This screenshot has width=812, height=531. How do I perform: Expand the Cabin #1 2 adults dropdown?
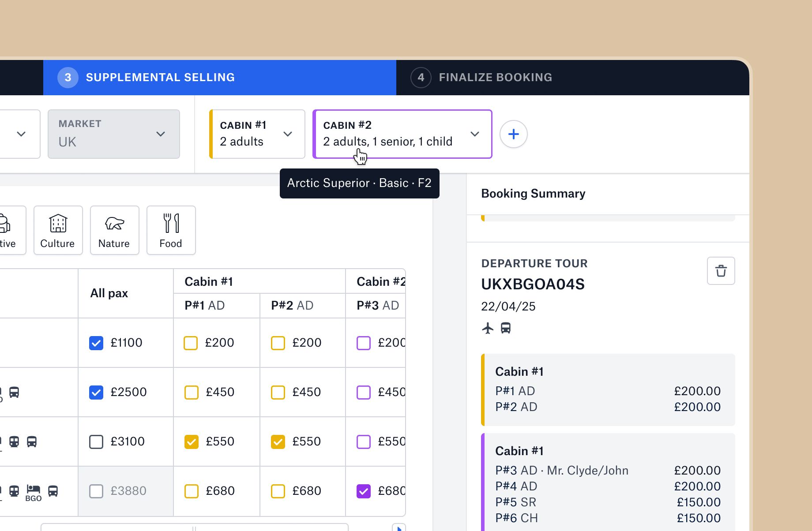pyautogui.click(x=257, y=134)
